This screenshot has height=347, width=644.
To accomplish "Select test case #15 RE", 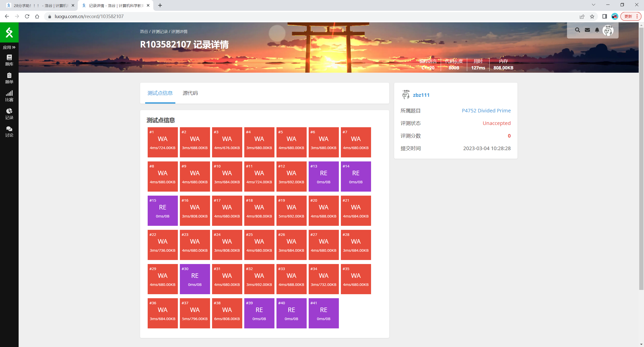I will [163, 211].
